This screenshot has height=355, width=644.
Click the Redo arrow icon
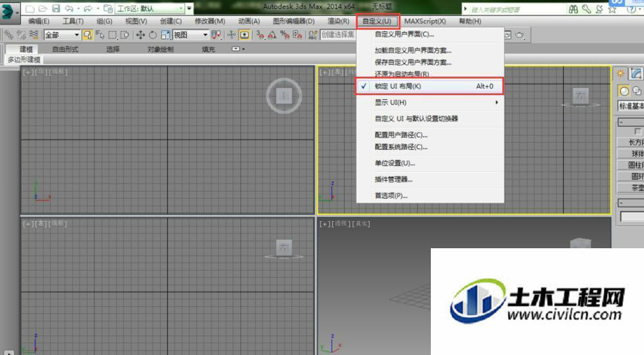click(88, 8)
